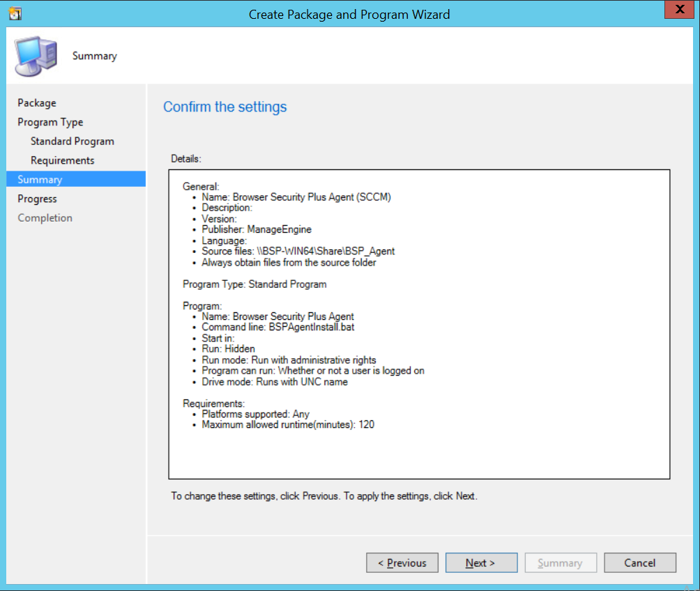Click the 'Publisher: ManageEngine' line
The image size is (700, 591).
coord(257,229)
